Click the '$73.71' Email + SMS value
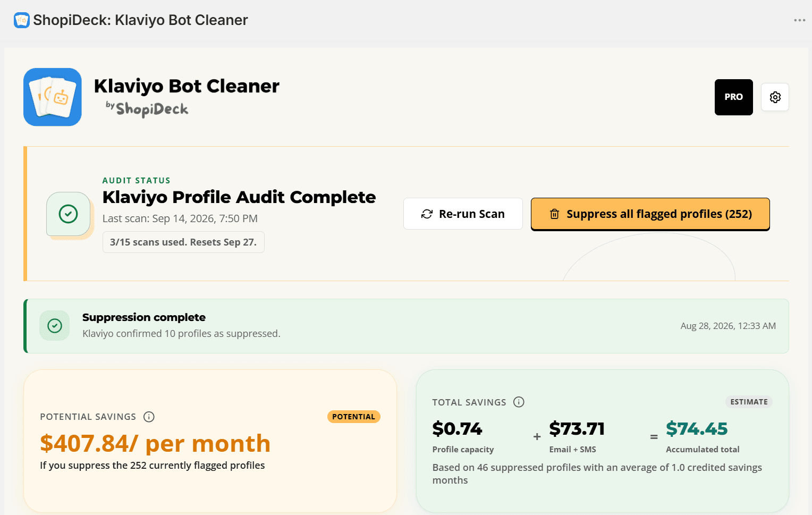The height and width of the screenshot is (515, 812). 577,428
